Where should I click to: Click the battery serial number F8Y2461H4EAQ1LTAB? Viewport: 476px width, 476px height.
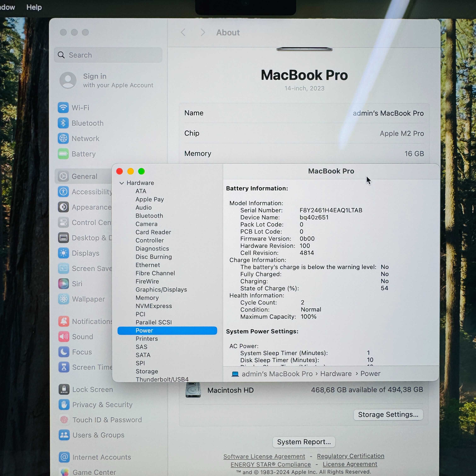(331, 210)
